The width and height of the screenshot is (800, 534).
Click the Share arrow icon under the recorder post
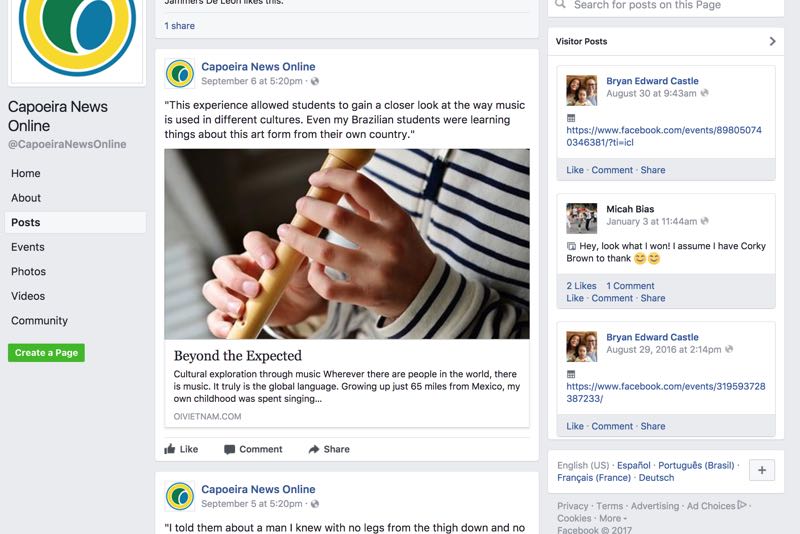coord(314,449)
